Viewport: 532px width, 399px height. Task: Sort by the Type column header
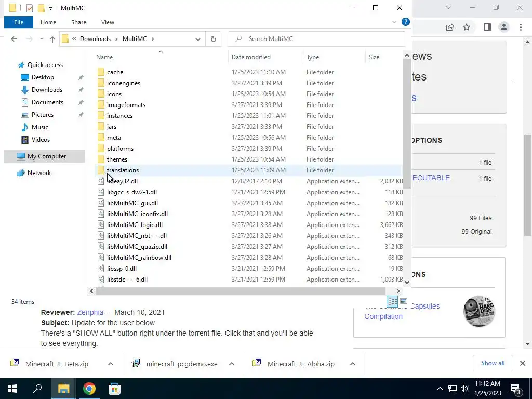click(x=313, y=57)
